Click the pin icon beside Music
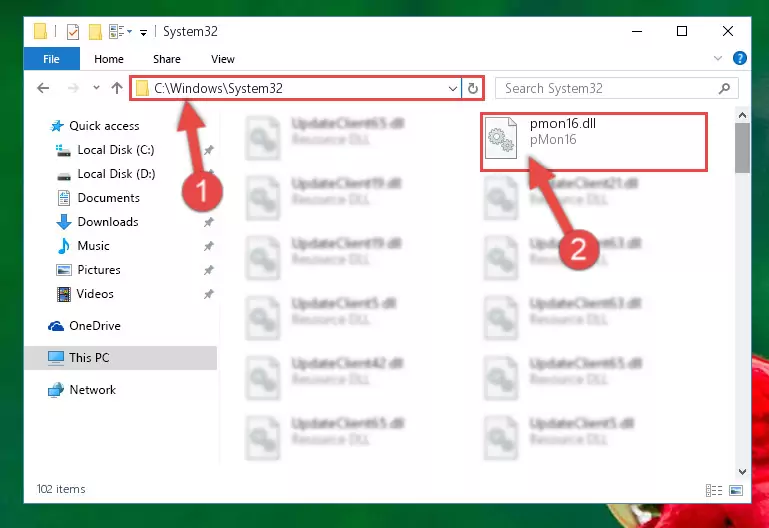The image size is (769, 528). (x=209, y=246)
